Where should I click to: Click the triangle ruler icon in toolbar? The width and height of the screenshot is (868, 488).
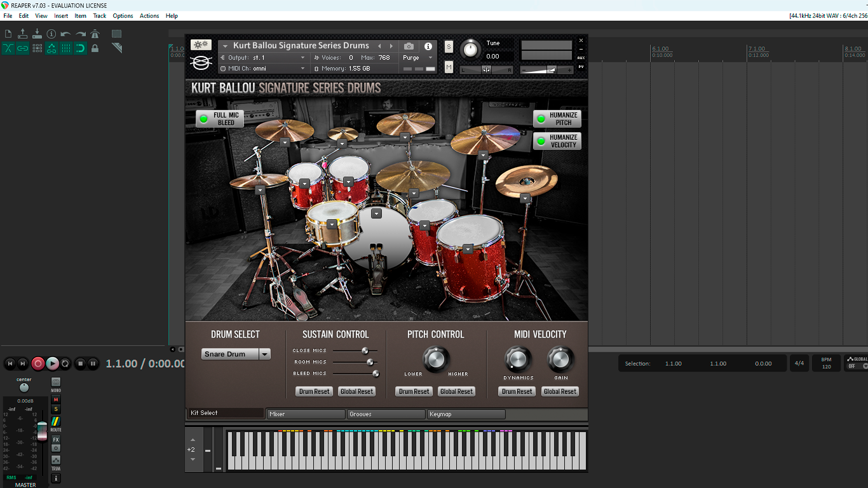(117, 48)
